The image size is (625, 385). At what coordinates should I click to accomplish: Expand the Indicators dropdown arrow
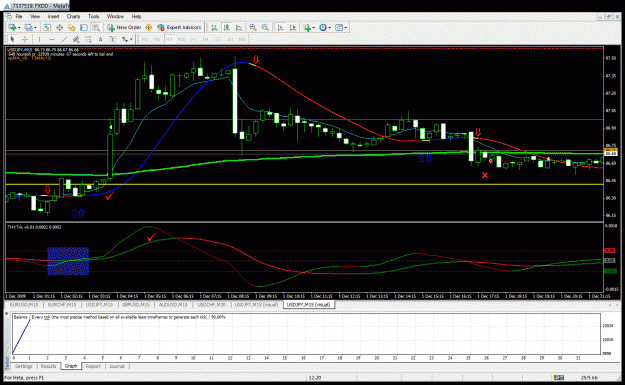(x=314, y=28)
